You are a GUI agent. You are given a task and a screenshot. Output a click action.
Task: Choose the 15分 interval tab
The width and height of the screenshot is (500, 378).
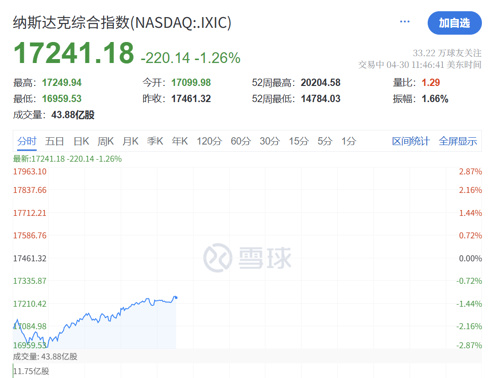[299, 141]
